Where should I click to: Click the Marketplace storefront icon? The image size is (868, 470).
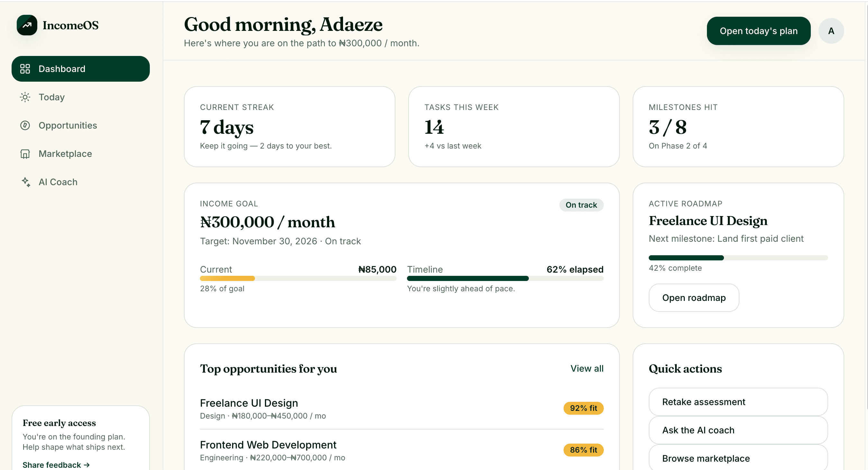25,154
